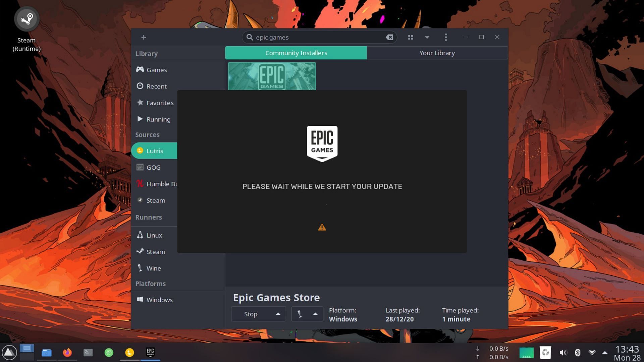Click the Wine runner icon
The width and height of the screenshot is (644, 362).
140,268
